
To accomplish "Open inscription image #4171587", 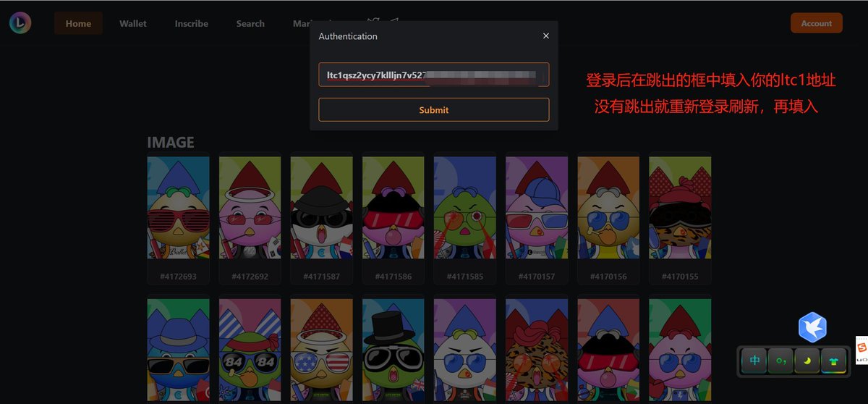I will click(321, 208).
